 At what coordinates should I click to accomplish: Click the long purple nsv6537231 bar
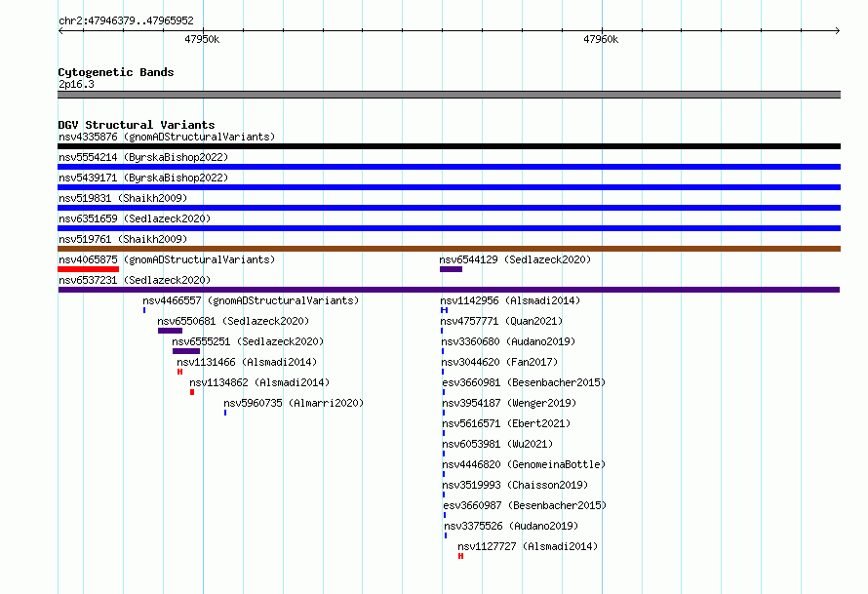click(449, 290)
